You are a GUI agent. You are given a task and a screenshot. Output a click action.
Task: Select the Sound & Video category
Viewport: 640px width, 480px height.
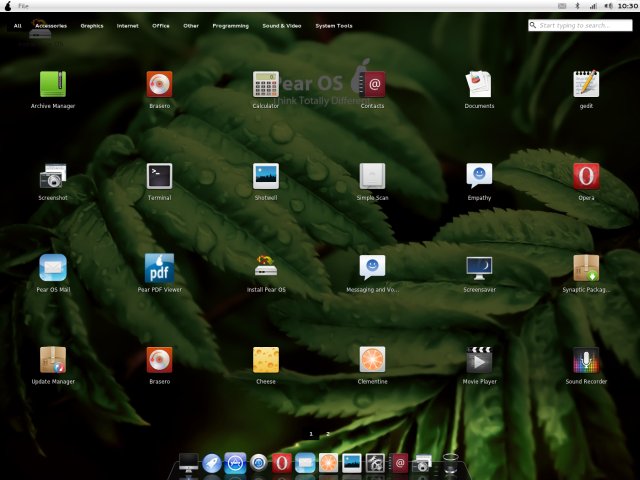click(x=282, y=26)
